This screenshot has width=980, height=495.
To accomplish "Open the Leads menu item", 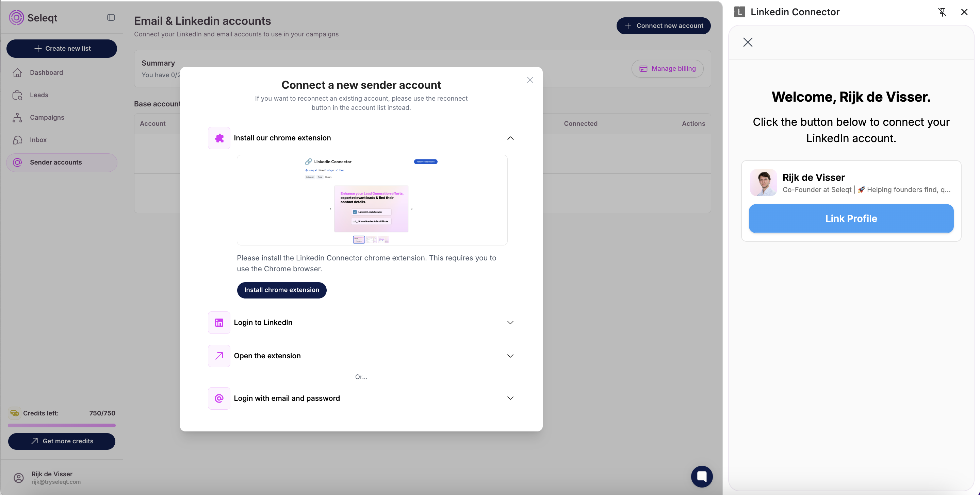I will (62, 95).
